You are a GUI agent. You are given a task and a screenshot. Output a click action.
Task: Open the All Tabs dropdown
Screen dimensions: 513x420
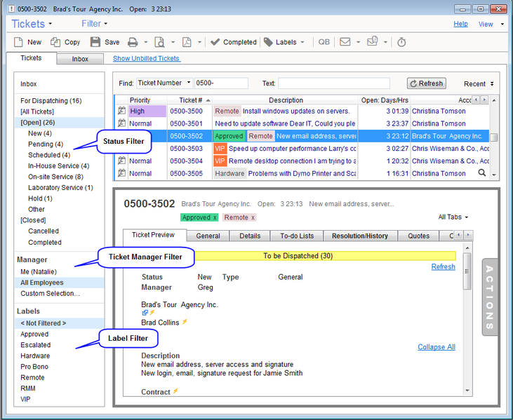click(x=451, y=217)
